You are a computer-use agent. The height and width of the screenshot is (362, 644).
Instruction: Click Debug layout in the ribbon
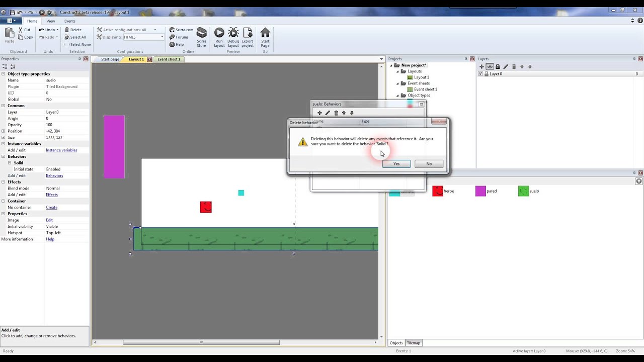(233, 38)
